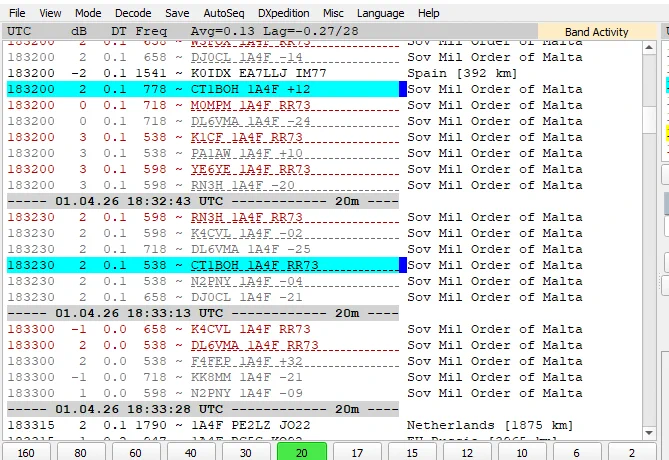Open the Mode menu
The image size is (669, 460).
pos(88,13)
